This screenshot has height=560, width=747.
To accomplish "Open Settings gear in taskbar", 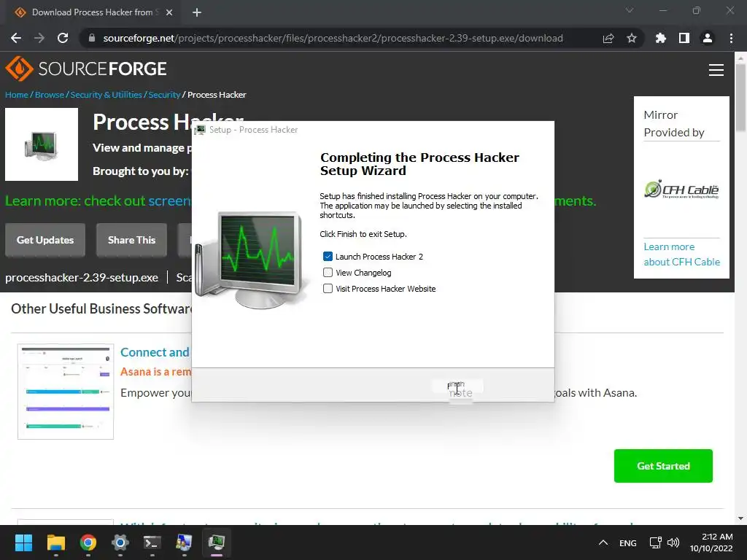I will tap(120, 542).
